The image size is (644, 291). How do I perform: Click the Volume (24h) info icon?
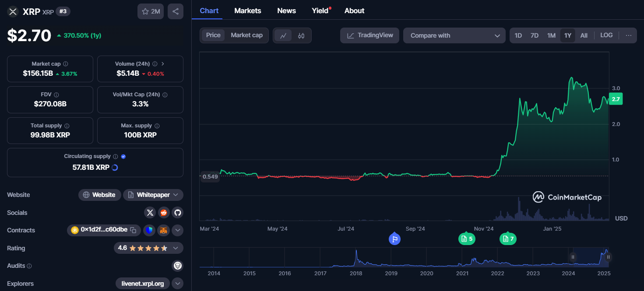pyautogui.click(x=155, y=64)
